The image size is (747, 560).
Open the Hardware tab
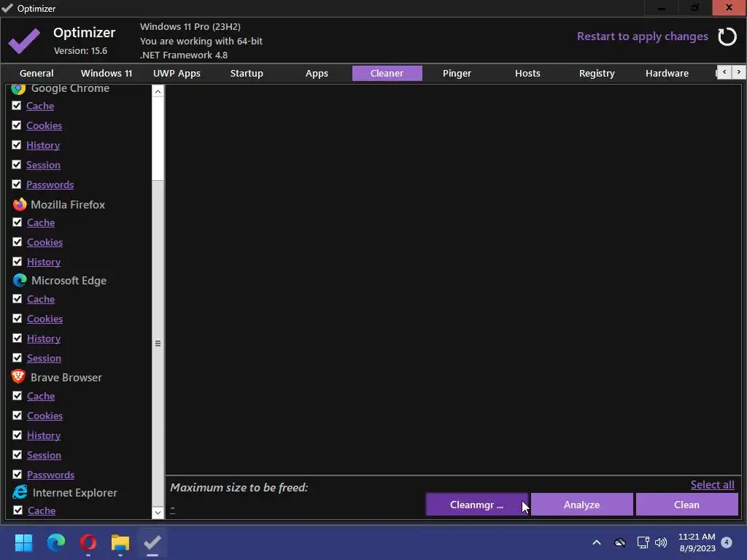coord(667,74)
